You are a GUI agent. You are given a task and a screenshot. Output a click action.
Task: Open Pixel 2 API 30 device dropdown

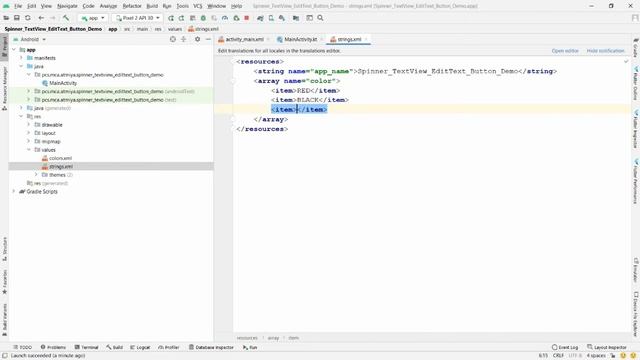click(138, 18)
